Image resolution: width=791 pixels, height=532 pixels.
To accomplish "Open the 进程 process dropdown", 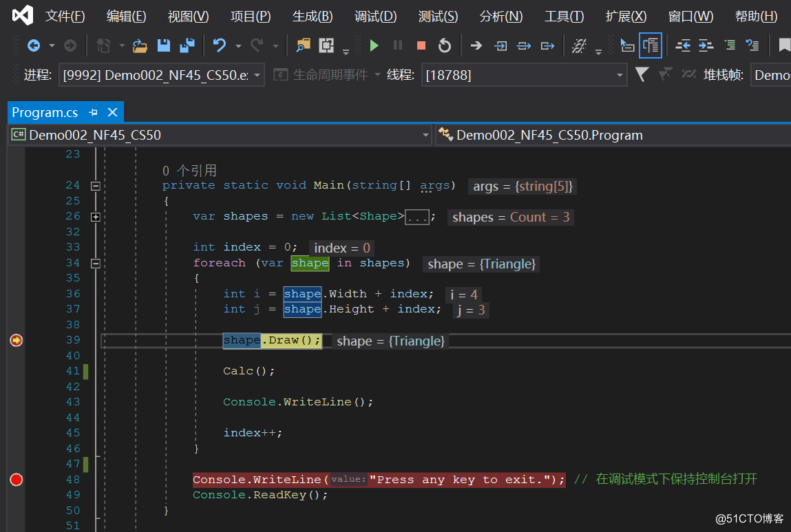I will pos(161,75).
